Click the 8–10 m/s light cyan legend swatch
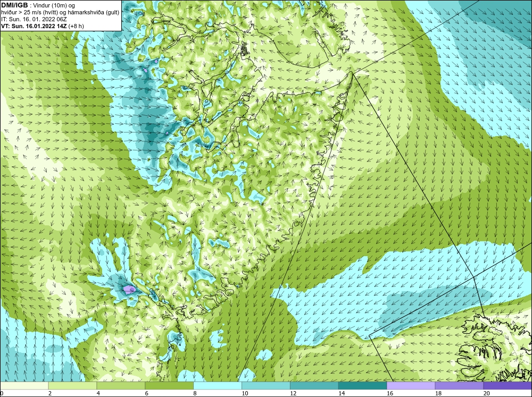 218,386
